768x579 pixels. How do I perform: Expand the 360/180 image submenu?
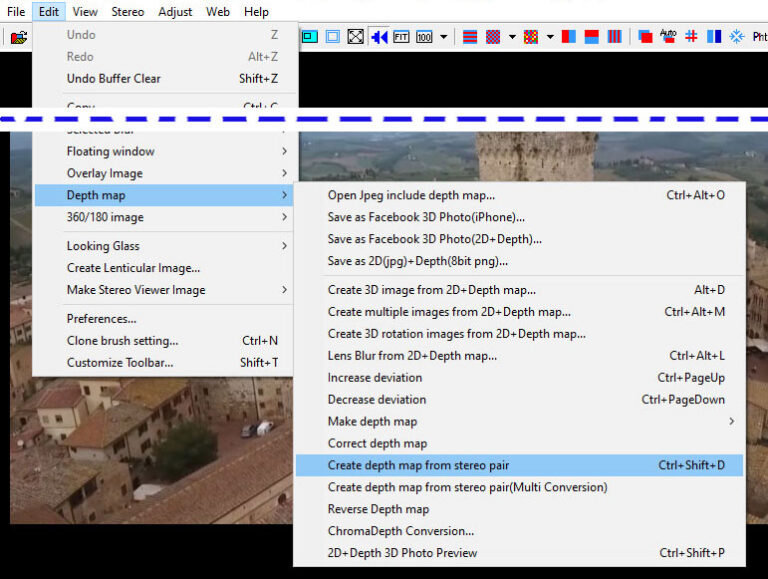[x=166, y=217]
